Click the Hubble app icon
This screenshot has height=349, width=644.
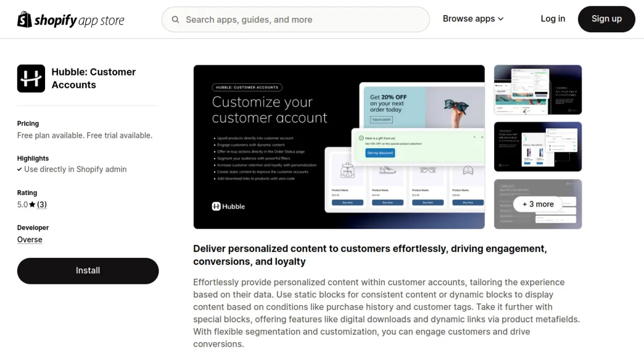31,78
